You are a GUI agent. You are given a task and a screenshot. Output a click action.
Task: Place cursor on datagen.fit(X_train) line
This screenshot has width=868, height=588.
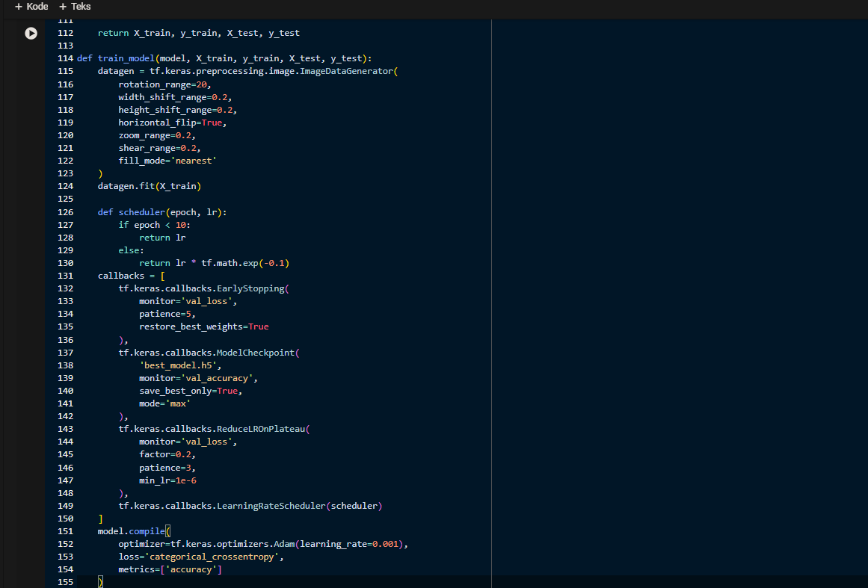[150, 186]
